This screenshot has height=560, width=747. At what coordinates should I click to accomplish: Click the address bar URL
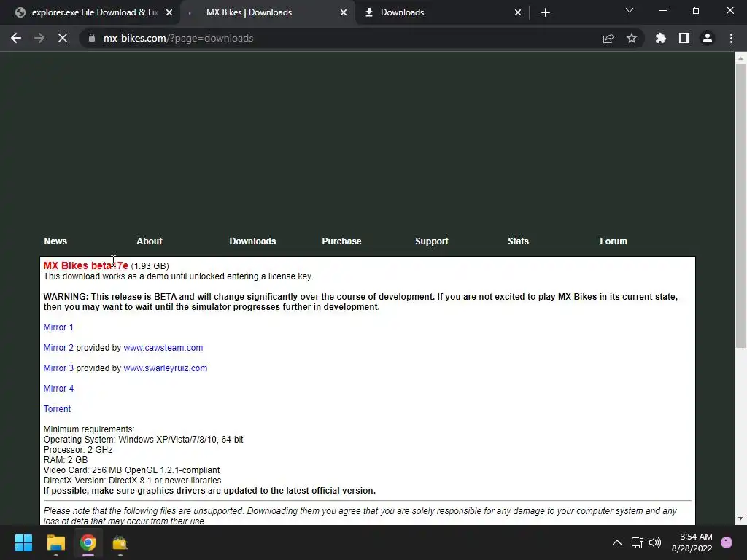click(x=178, y=38)
